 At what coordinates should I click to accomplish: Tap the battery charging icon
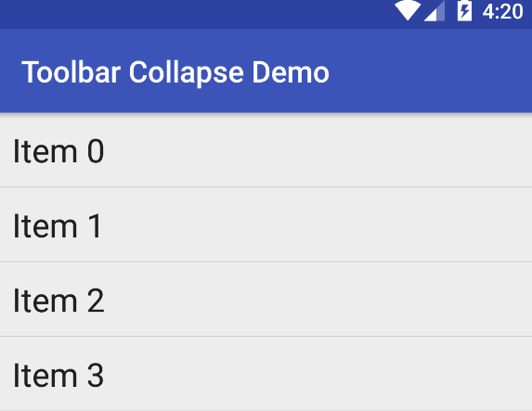464,11
